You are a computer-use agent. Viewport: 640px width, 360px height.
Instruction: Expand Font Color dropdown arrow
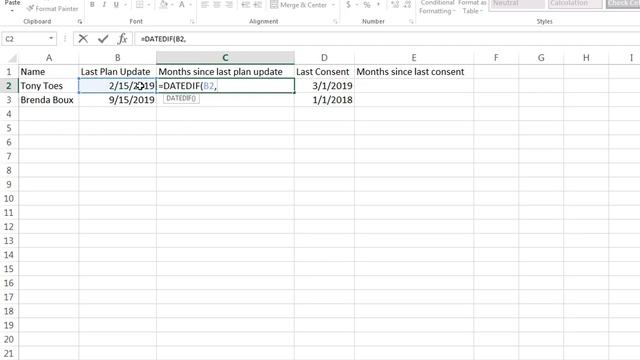(x=191, y=4)
